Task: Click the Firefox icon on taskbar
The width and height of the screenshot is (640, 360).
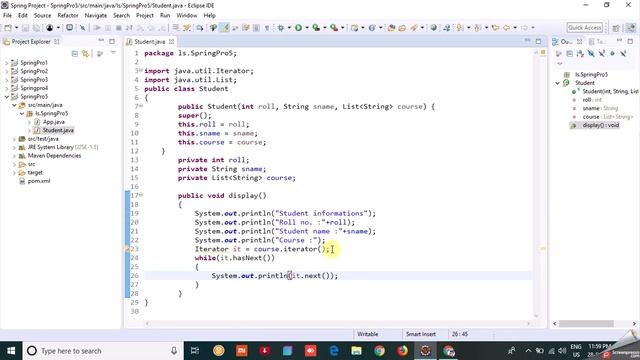Action: point(402,351)
